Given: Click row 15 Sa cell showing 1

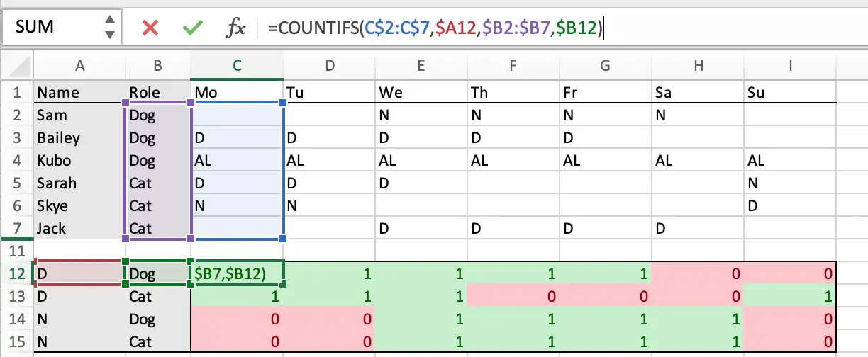Looking at the screenshot, I should 698,341.
